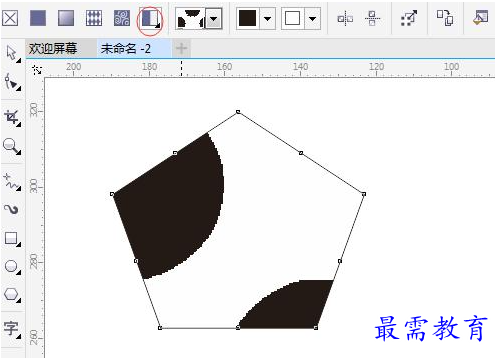Select the Ellipse tool
This screenshot has width=496, height=360.
(12, 267)
